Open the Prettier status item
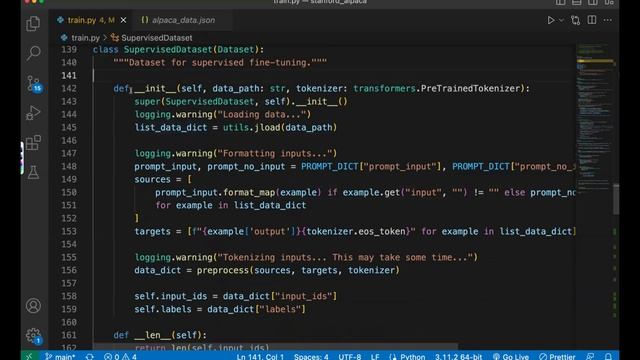The image size is (640, 360). coord(557,356)
